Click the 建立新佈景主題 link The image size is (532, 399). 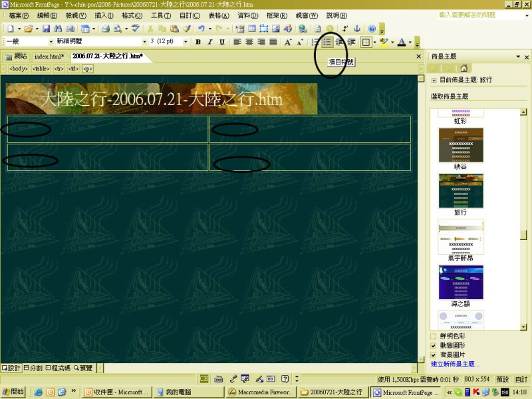(455, 364)
